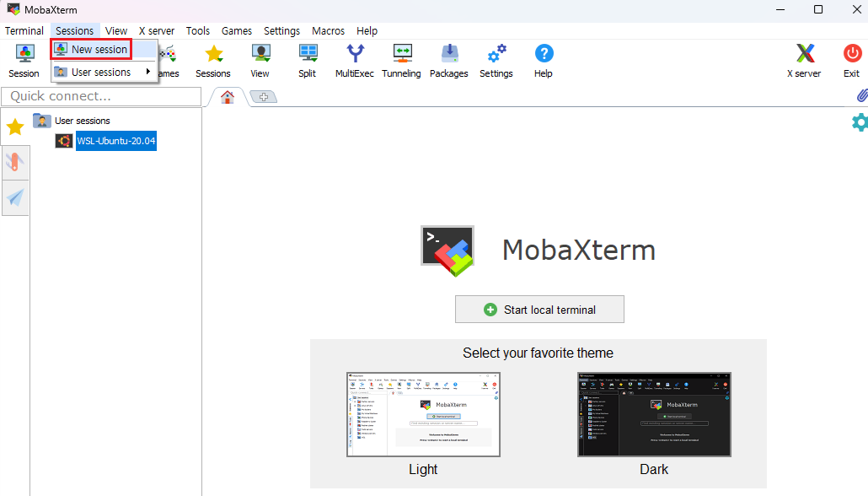Select the Home tab with house icon
868x496 pixels.
(228, 97)
